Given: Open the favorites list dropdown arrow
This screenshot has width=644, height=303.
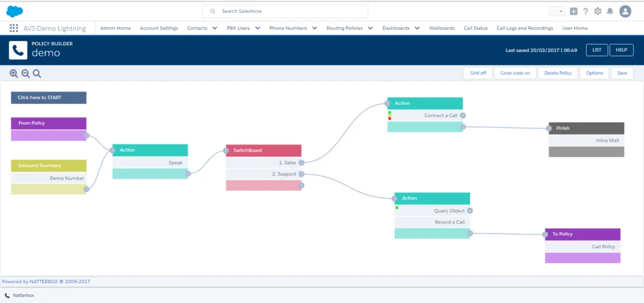Looking at the screenshot, I should pos(561,11).
